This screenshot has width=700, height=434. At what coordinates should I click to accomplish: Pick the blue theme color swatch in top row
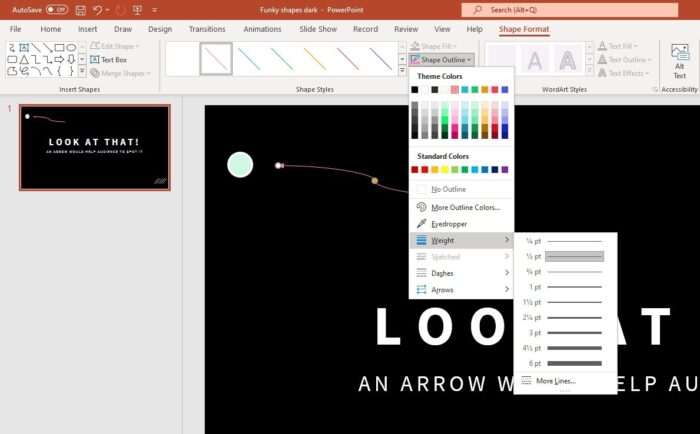(504, 90)
